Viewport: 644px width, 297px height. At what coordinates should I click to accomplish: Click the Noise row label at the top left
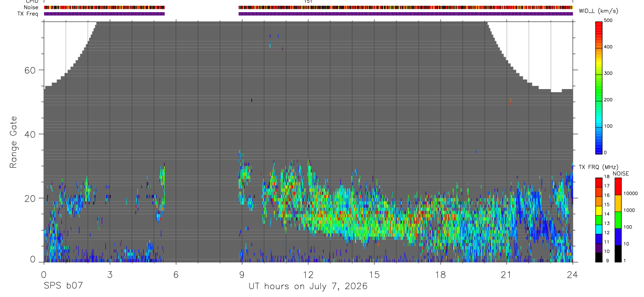(x=31, y=7)
